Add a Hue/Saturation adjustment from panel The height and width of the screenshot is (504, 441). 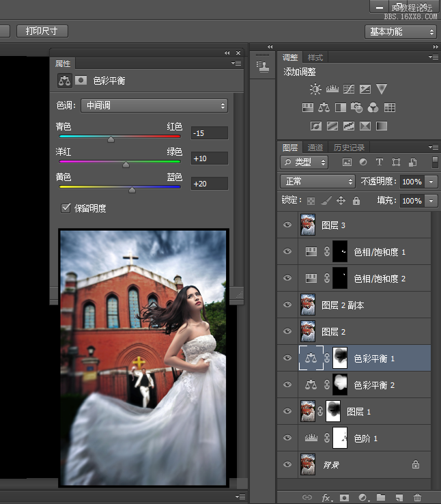(x=308, y=107)
